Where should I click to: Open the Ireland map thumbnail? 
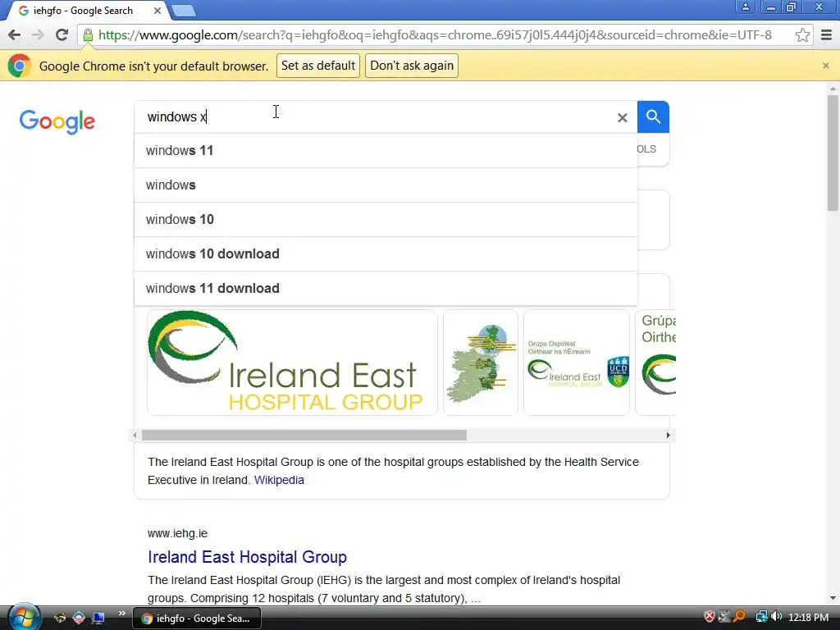tap(481, 363)
